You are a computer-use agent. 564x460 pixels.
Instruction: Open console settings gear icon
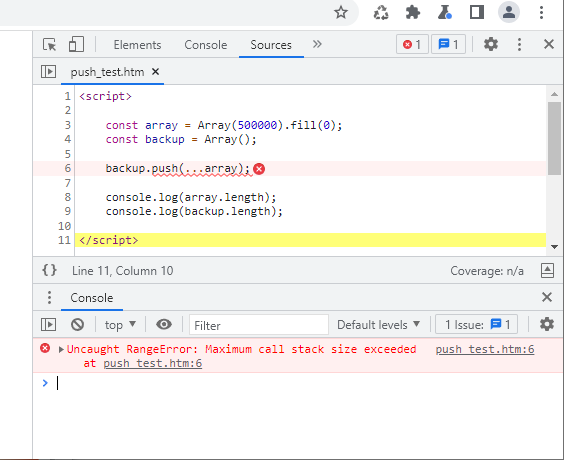click(547, 324)
